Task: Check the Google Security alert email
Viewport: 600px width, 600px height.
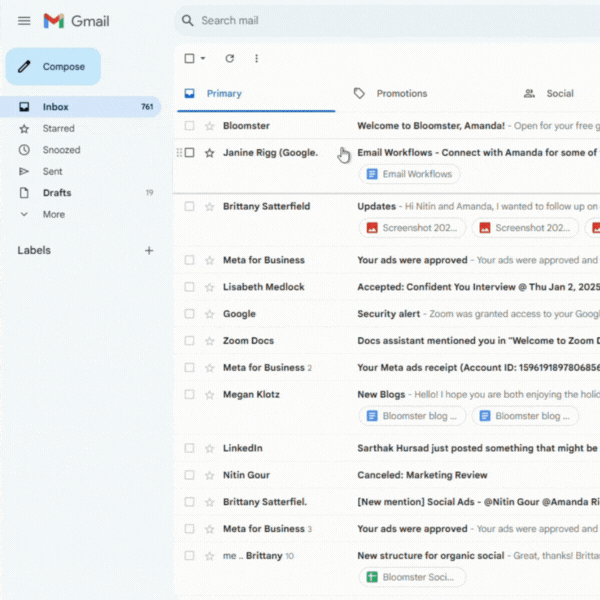Action: click(x=189, y=314)
